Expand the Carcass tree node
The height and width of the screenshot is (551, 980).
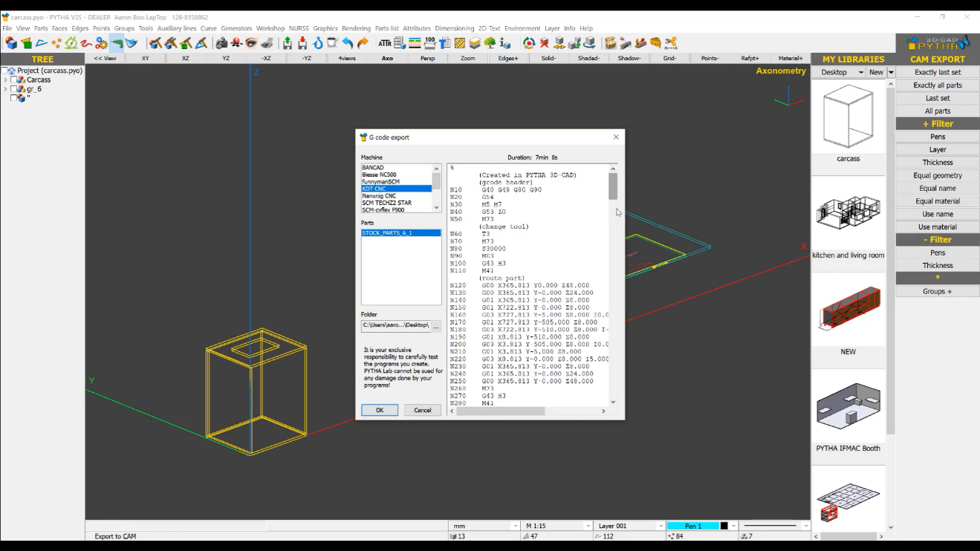(x=5, y=79)
